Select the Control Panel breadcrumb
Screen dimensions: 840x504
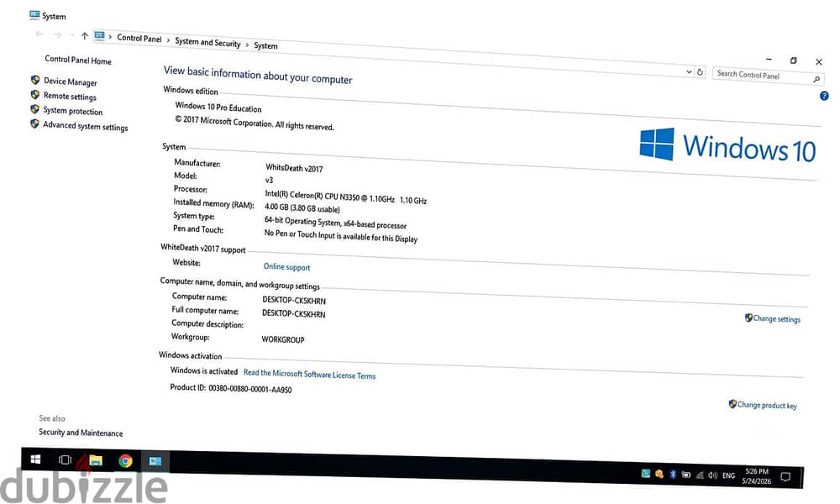tap(139, 38)
